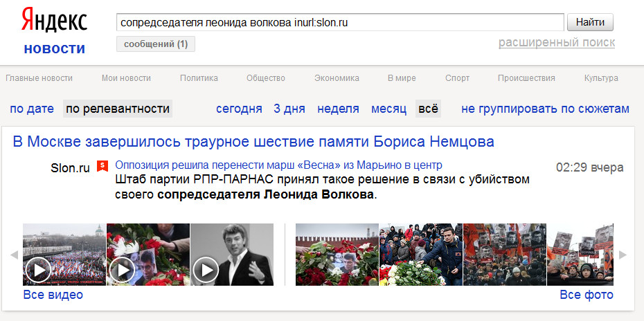
Task: Switch to Общество category
Action: 266,78
